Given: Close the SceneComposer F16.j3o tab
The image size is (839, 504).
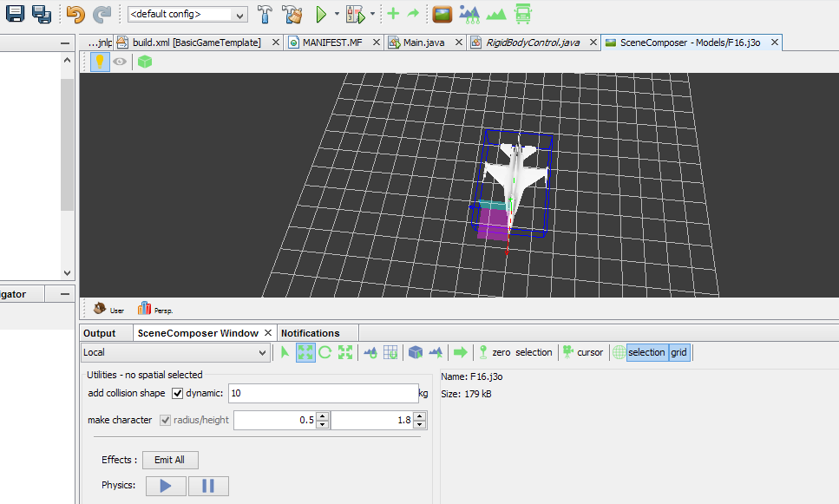Looking at the screenshot, I should point(774,43).
